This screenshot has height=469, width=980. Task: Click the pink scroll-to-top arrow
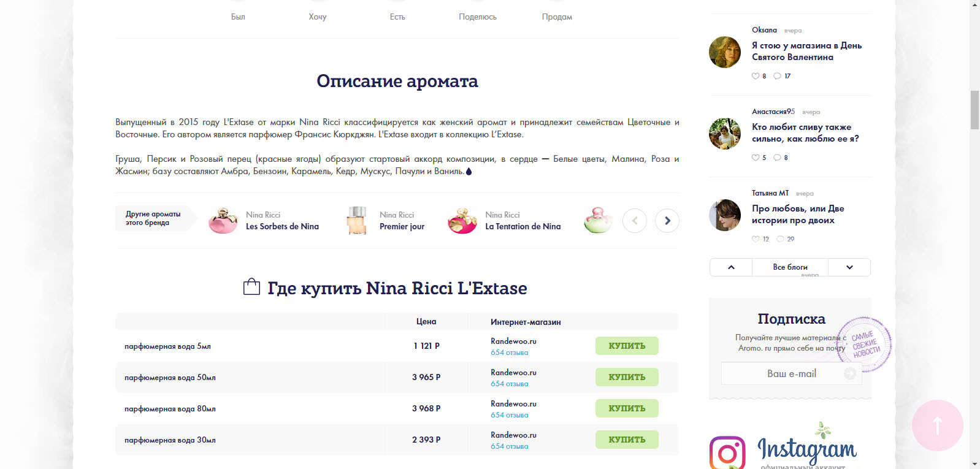click(937, 425)
